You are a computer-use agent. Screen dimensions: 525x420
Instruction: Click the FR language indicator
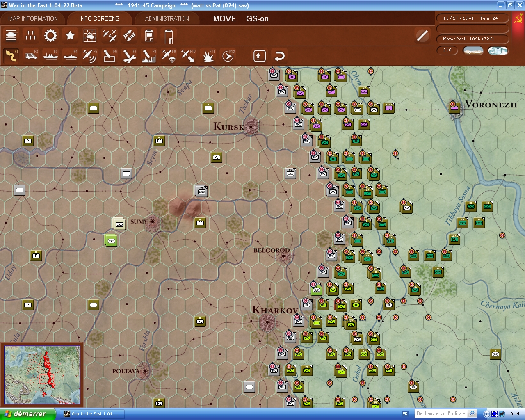click(x=405, y=414)
